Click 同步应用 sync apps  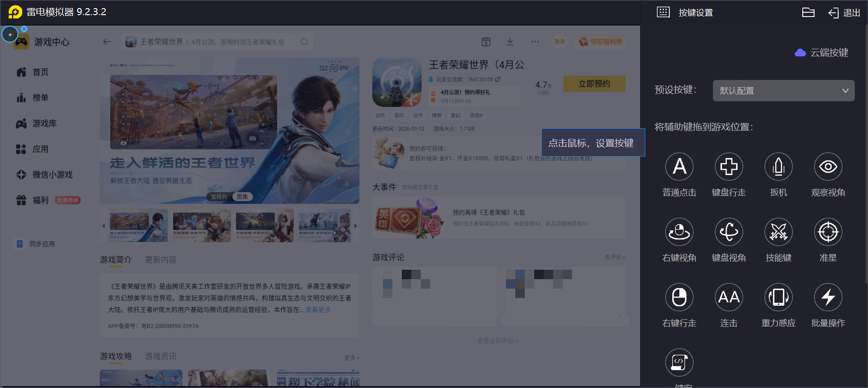[x=36, y=244]
